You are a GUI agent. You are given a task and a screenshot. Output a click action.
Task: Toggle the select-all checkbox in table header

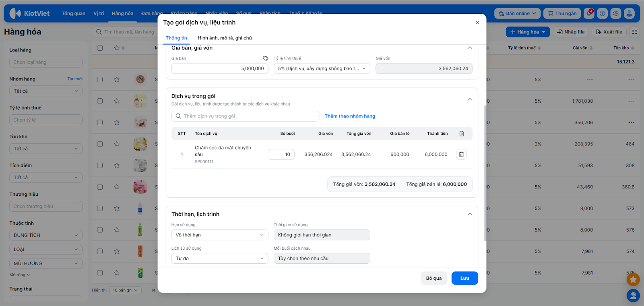click(100, 48)
